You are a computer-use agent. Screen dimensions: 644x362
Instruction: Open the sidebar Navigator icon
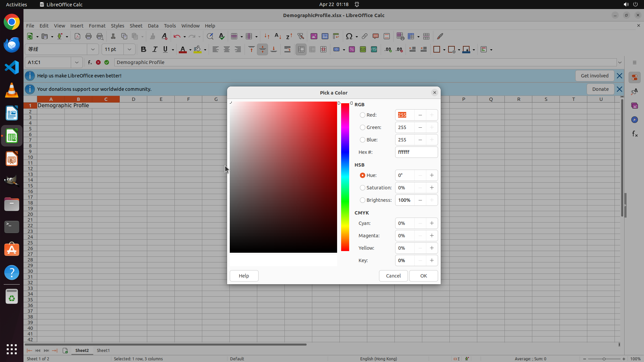pos(634,120)
